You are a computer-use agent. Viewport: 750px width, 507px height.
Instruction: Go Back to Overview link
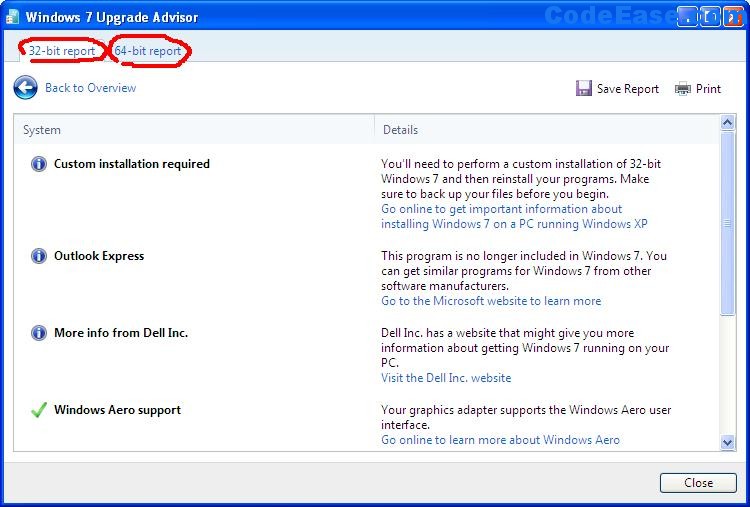(x=90, y=88)
